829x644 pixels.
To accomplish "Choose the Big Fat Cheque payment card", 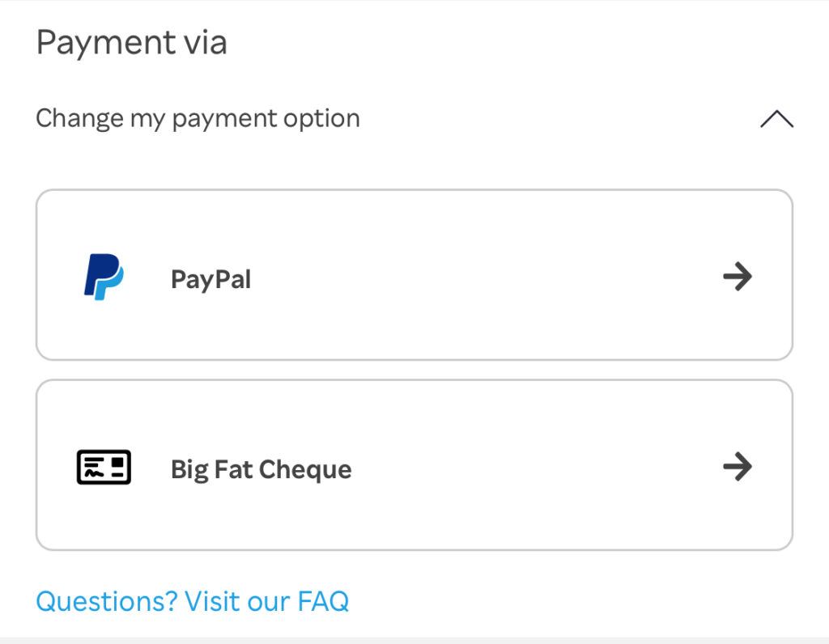I will click(414, 465).
